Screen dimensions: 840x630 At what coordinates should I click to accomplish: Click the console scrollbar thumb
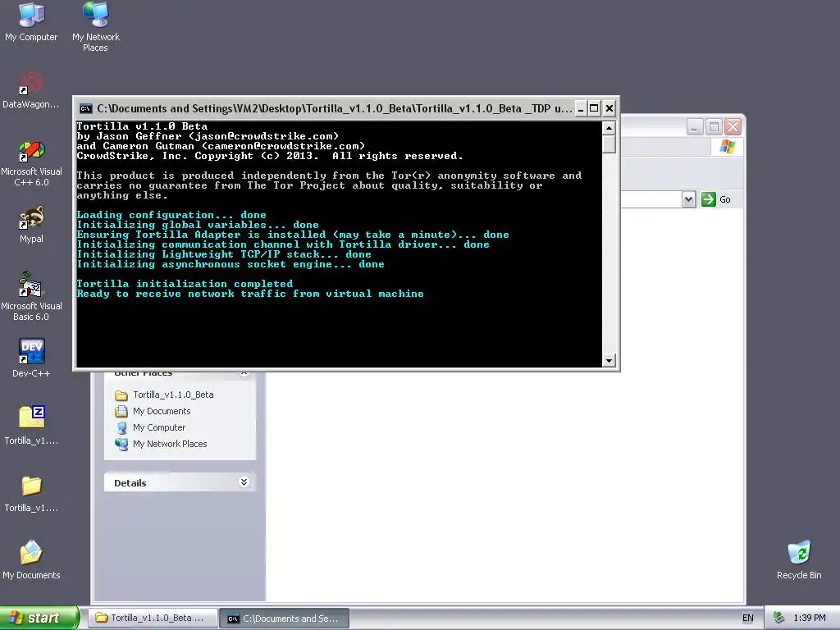[x=609, y=144]
